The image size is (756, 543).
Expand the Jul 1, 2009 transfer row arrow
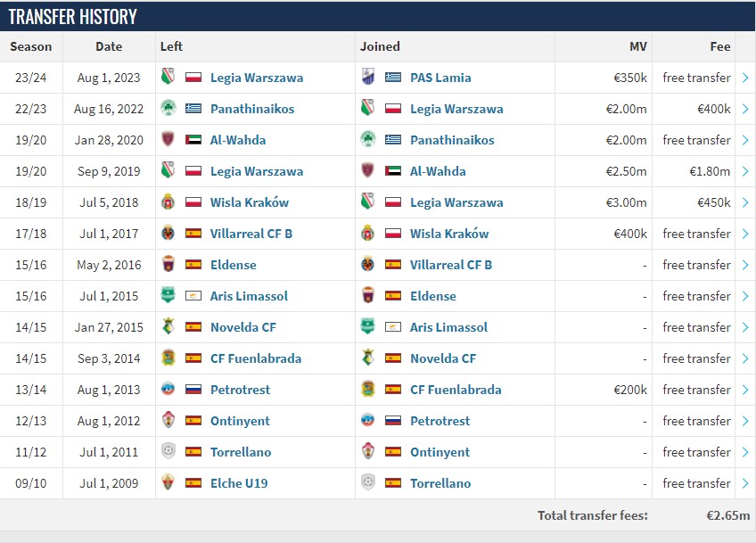click(x=745, y=483)
